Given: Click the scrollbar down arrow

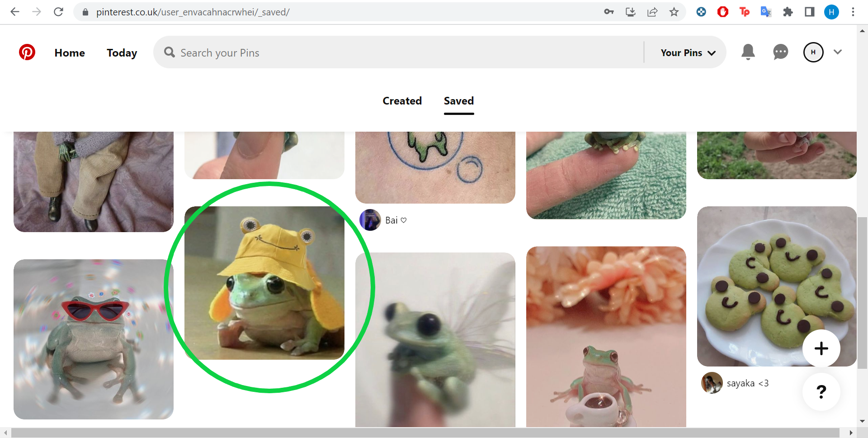Looking at the screenshot, I should [863, 421].
